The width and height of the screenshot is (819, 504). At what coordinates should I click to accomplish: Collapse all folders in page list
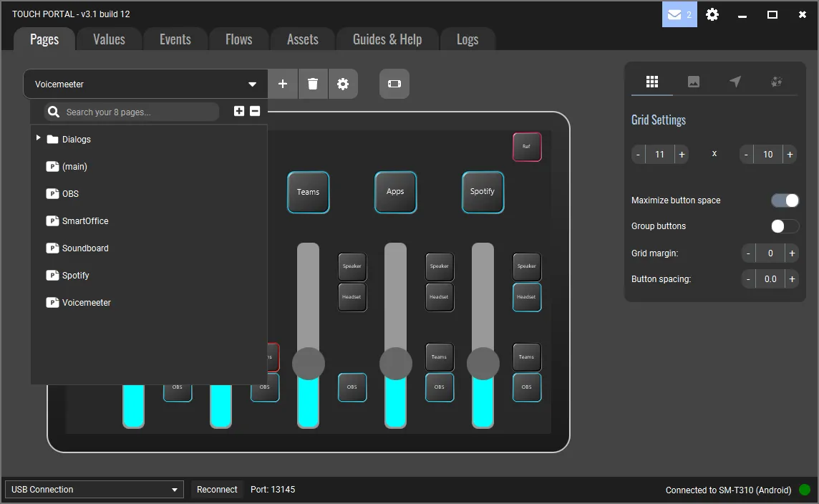[x=255, y=111]
